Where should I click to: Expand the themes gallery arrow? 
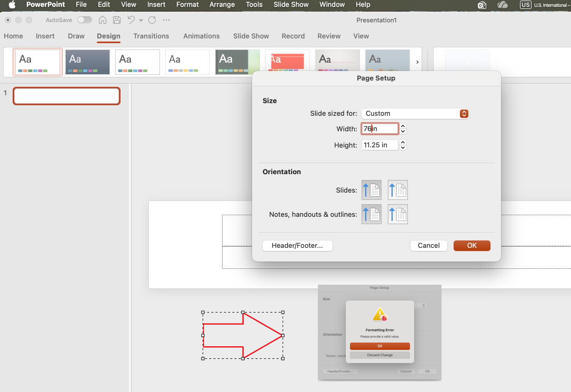pyautogui.click(x=417, y=62)
